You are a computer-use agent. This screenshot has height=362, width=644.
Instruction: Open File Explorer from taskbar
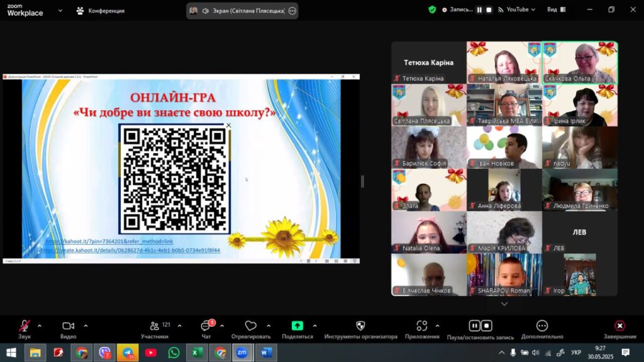35,353
